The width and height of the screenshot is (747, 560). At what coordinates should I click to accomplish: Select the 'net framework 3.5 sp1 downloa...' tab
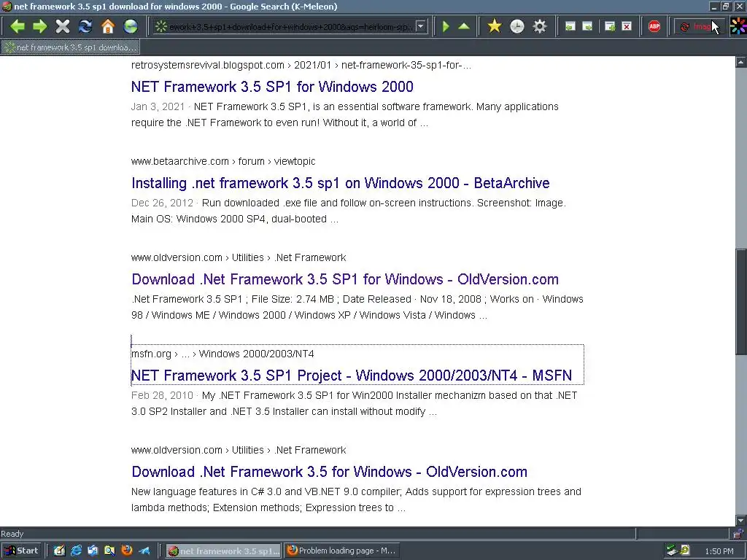(70, 47)
